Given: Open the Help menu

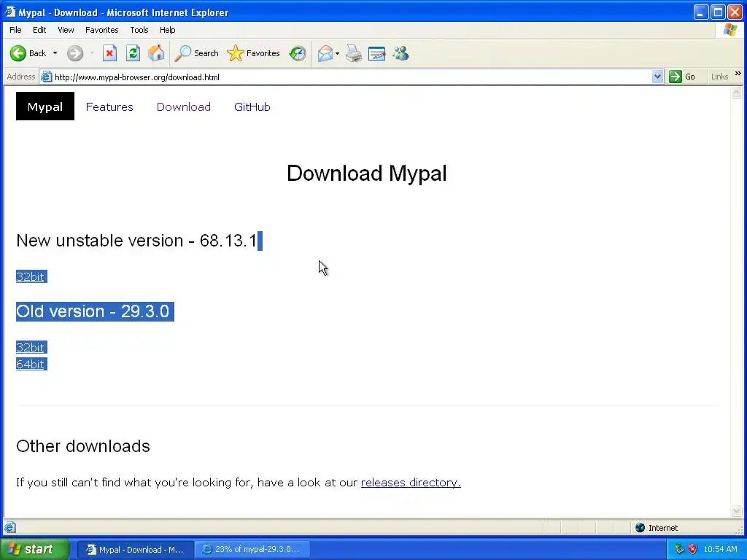Looking at the screenshot, I should coord(167,30).
